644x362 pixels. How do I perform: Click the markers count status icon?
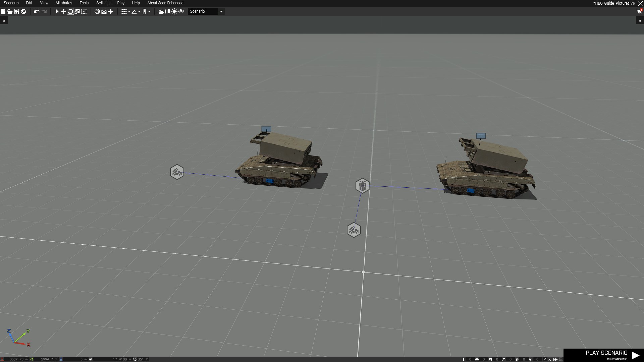[531, 359]
